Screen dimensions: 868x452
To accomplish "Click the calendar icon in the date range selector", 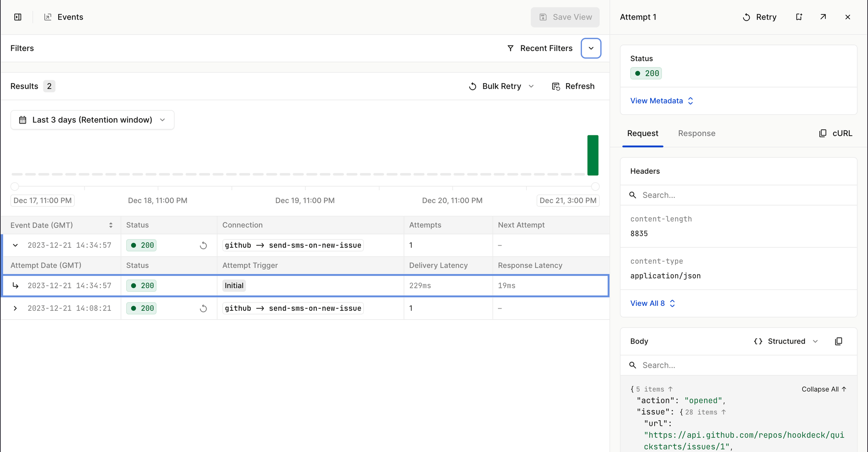I will point(23,120).
